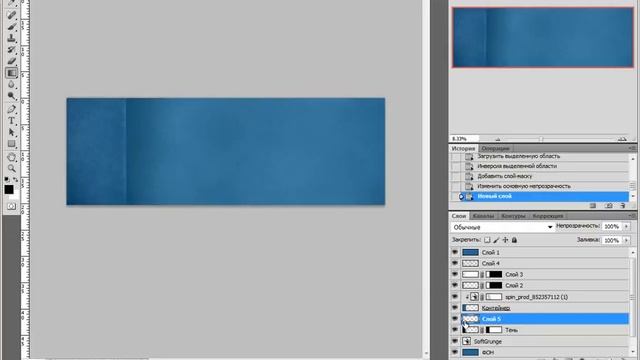This screenshot has width=640, height=360.
Task: Select the Слой 3 layer mask thumbnail
Action: tap(494, 274)
